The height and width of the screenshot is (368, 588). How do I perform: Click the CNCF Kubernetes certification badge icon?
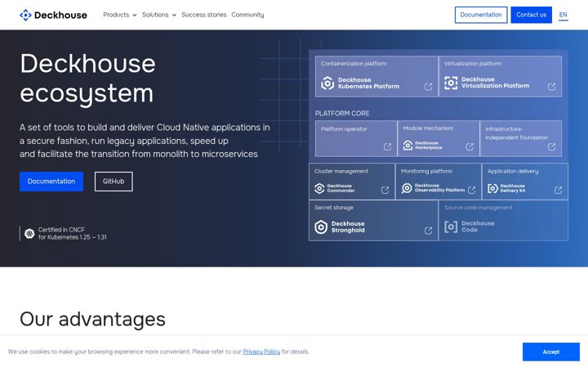click(29, 234)
